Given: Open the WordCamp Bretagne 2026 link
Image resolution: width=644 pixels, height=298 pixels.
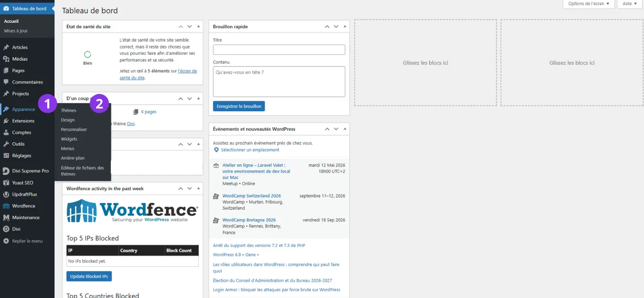Looking at the screenshot, I should coord(249,220).
